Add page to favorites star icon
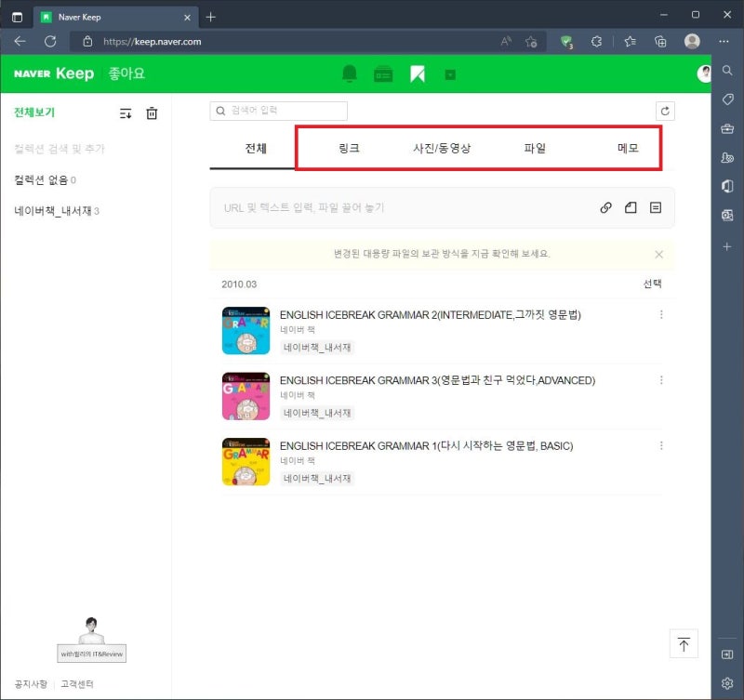 531,42
